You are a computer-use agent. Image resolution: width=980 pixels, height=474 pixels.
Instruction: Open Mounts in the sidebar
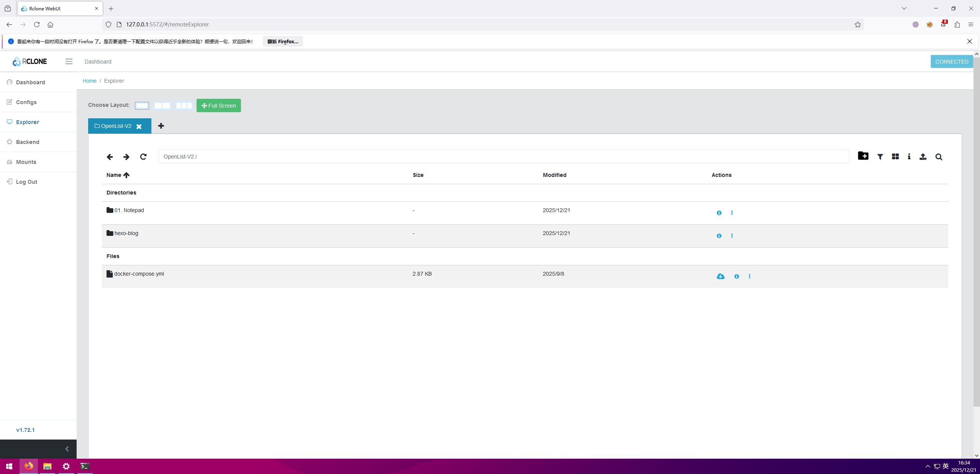[x=38, y=162]
